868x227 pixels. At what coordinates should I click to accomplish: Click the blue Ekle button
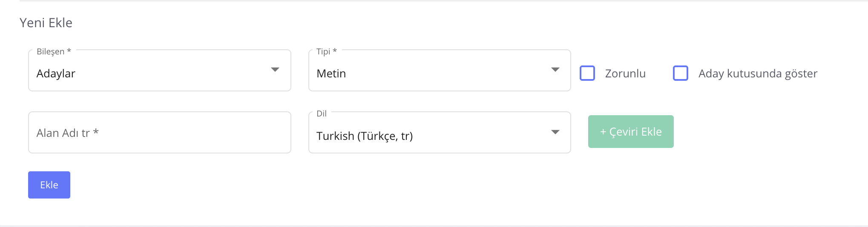(x=49, y=185)
